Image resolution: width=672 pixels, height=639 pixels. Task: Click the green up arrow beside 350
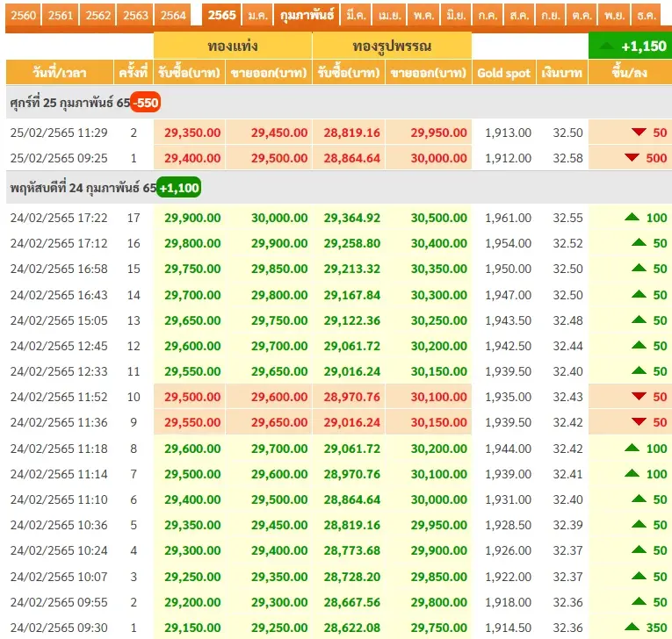pyautogui.click(x=632, y=627)
